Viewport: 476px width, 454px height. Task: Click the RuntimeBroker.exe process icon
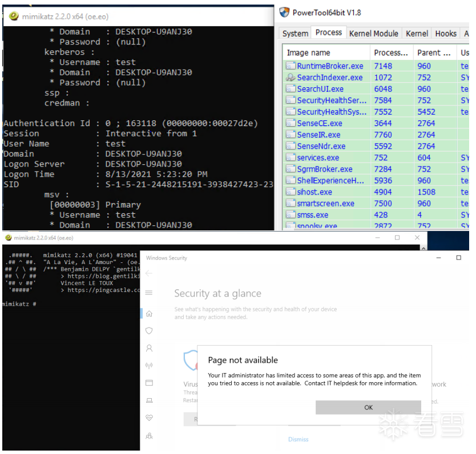tap(291, 66)
